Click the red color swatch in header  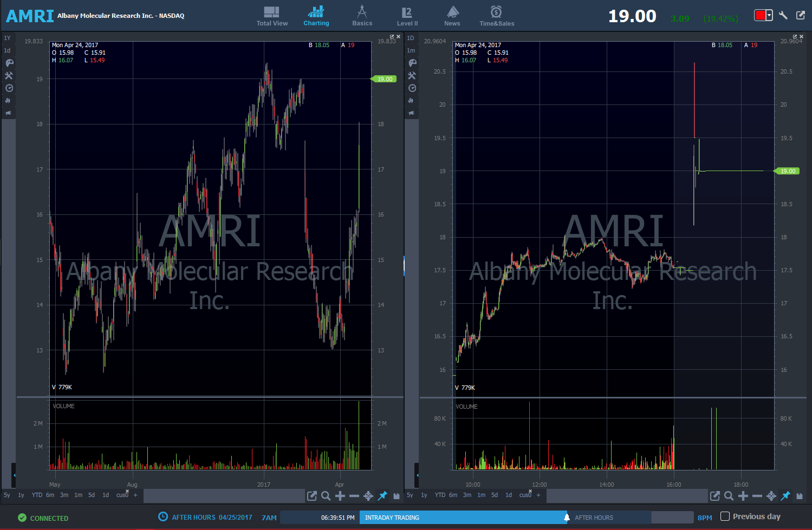(760, 15)
